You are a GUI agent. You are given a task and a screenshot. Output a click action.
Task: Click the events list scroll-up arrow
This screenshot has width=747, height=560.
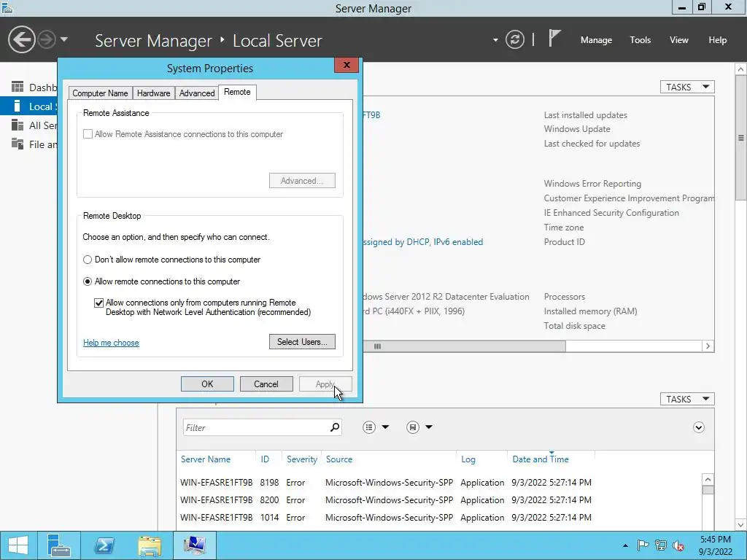[708, 480]
